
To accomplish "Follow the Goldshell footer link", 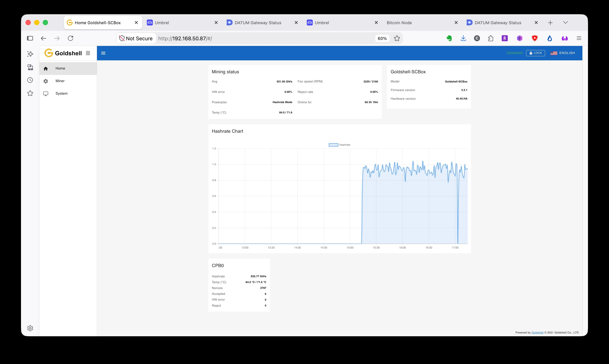I will coord(537,333).
